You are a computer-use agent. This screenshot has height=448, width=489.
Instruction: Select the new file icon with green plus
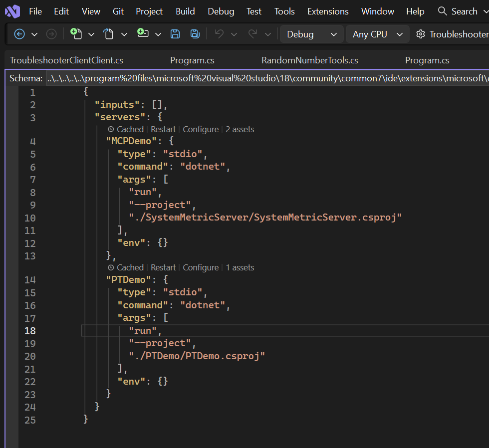[x=77, y=33]
